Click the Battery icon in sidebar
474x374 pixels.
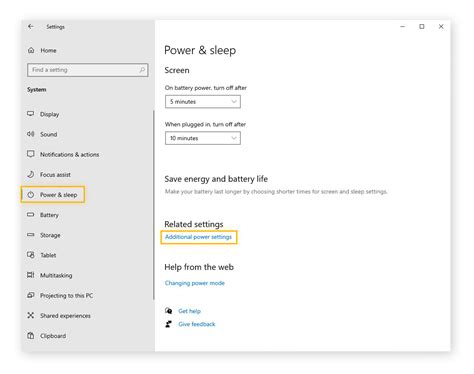31,215
